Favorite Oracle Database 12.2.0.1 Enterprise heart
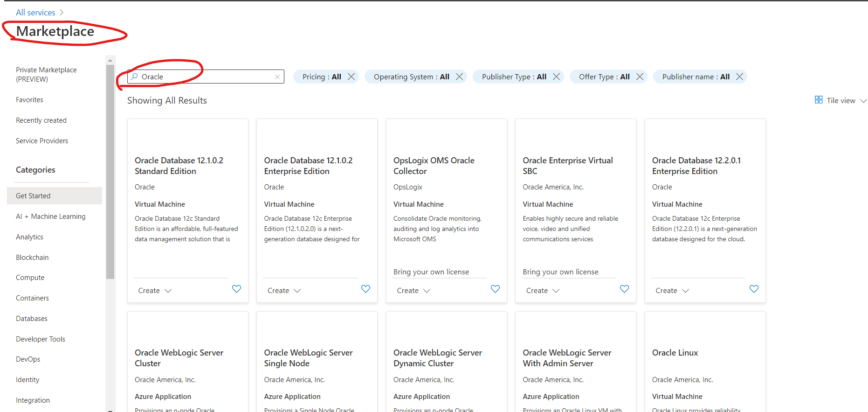Viewport: 868px width, 412px height. (x=754, y=289)
